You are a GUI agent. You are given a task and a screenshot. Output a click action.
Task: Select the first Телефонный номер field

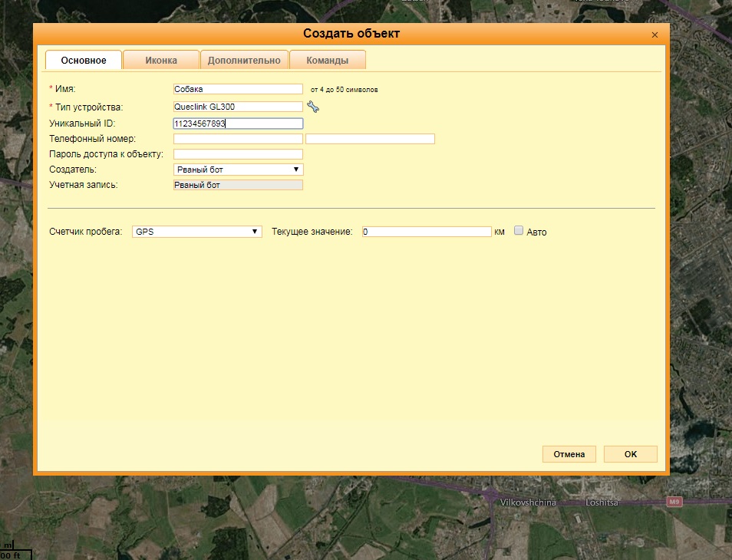coord(238,139)
